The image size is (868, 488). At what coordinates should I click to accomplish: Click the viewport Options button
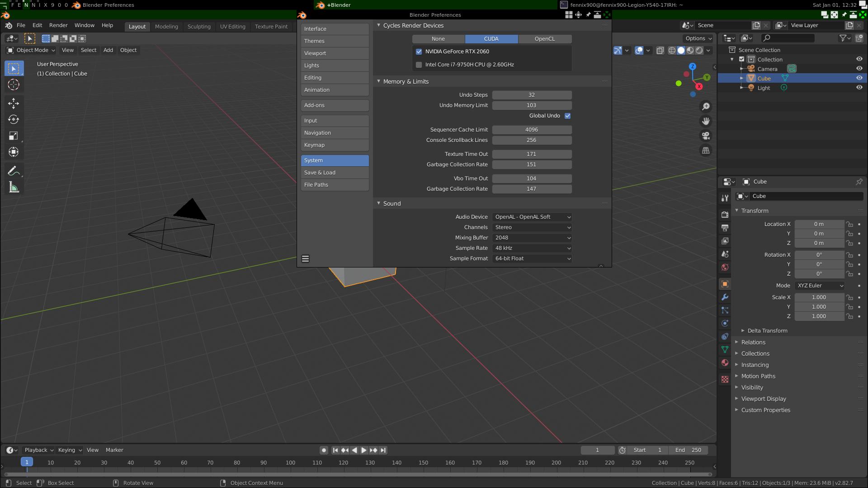698,38
